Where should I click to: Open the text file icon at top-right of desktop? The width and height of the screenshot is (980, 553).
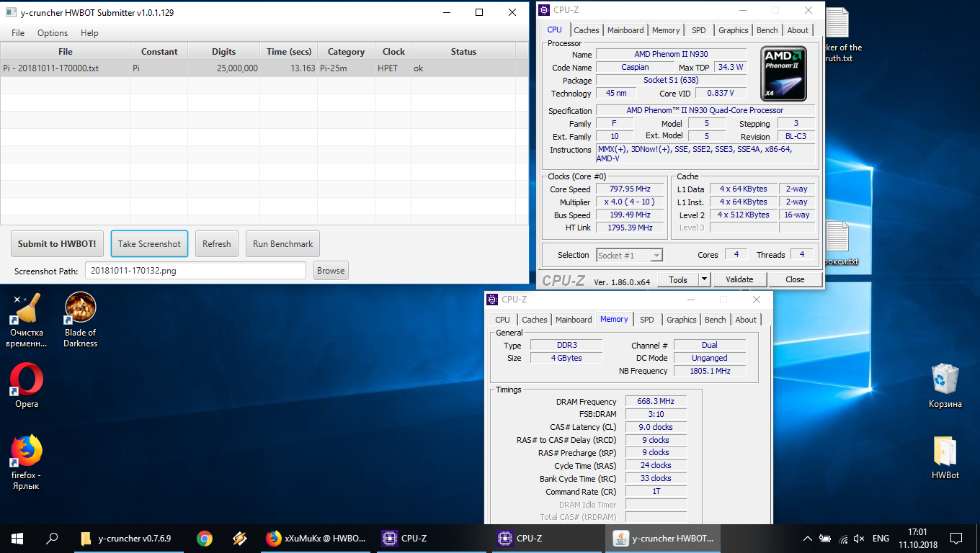[837, 24]
